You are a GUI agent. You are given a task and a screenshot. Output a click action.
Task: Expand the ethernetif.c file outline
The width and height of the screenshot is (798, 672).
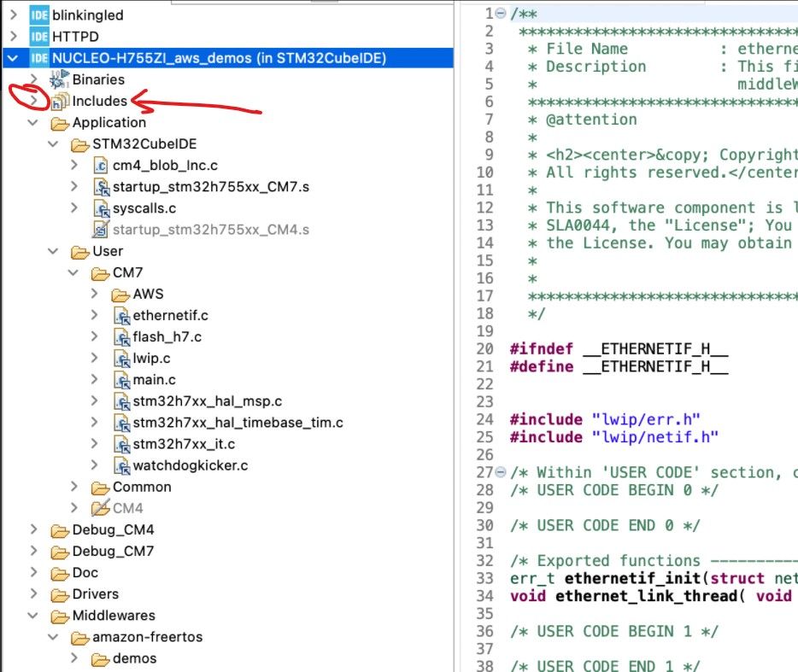(94, 316)
